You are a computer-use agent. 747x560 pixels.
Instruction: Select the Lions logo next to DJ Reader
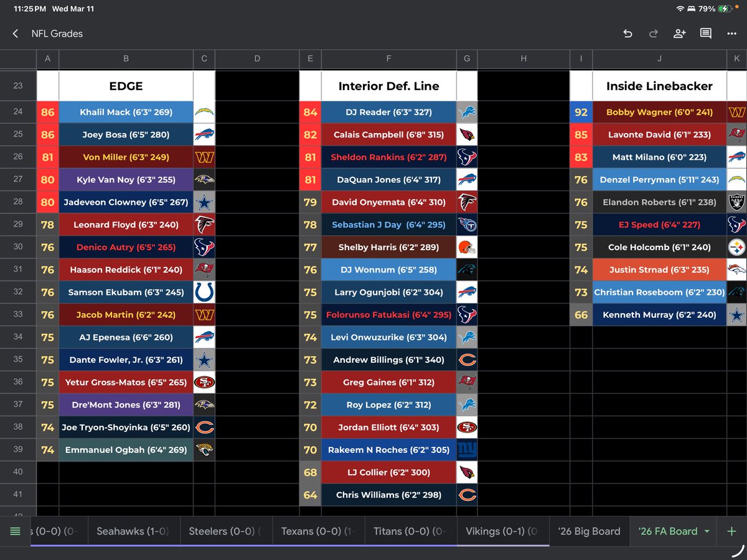tap(467, 112)
